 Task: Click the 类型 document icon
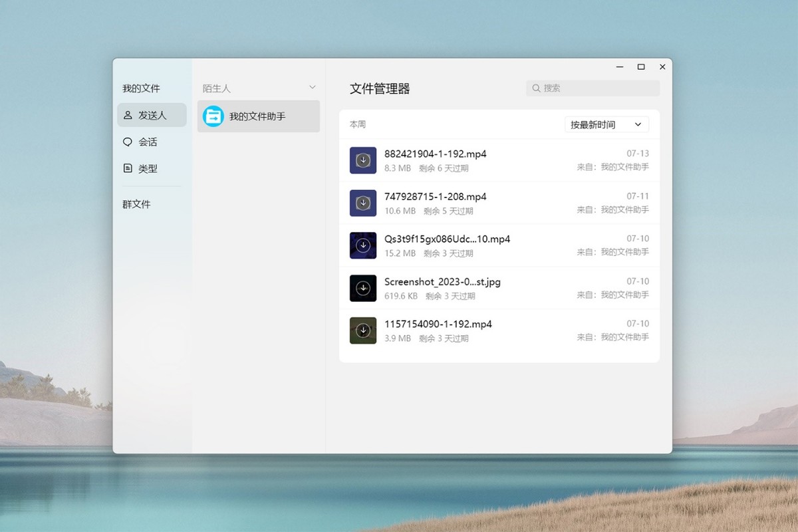pyautogui.click(x=127, y=168)
